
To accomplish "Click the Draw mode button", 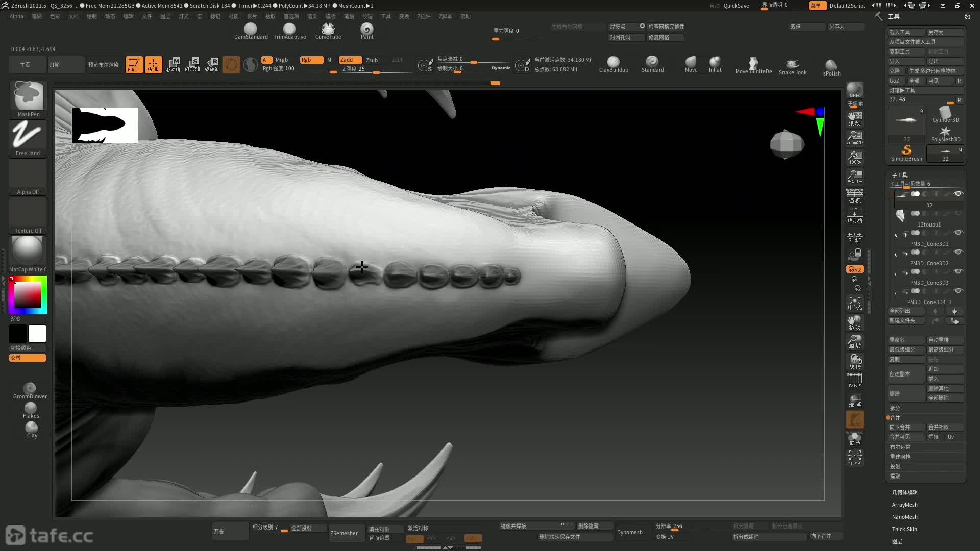I will 153,65.
